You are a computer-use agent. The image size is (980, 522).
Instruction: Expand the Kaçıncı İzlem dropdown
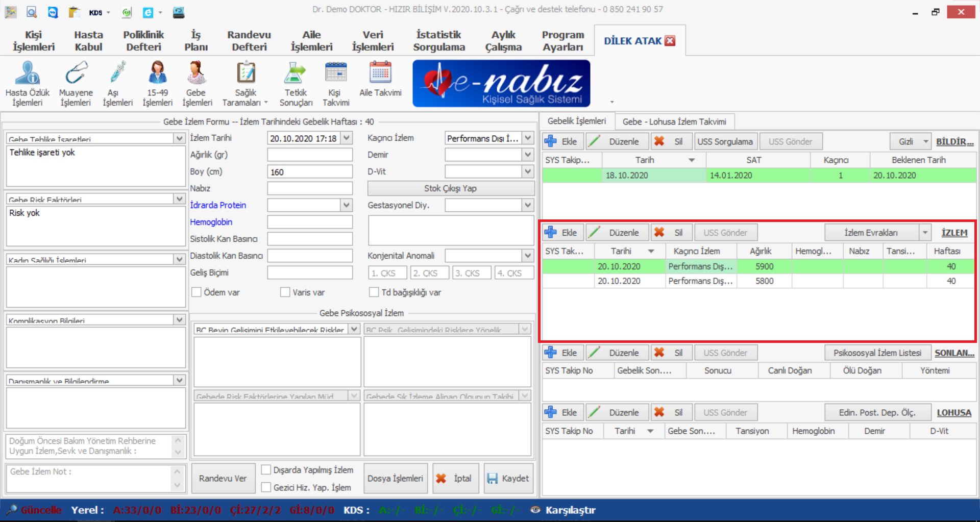point(528,138)
